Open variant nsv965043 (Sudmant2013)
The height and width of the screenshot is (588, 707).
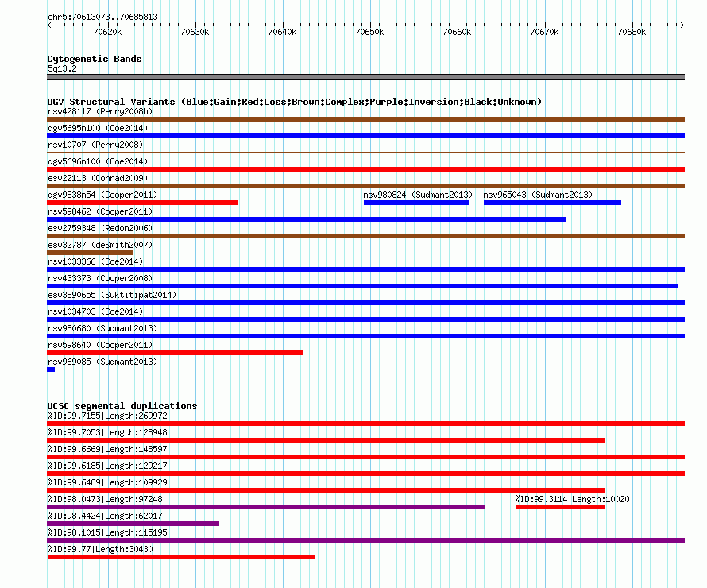click(x=538, y=195)
